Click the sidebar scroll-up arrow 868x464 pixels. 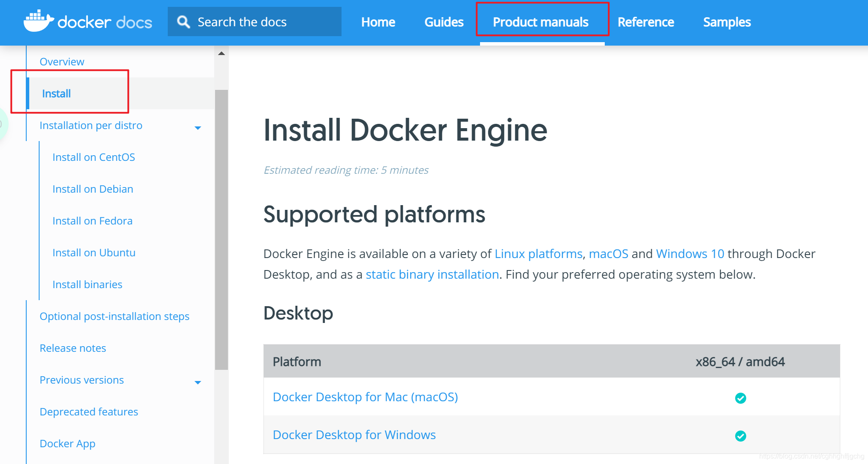[x=222, y=54]
